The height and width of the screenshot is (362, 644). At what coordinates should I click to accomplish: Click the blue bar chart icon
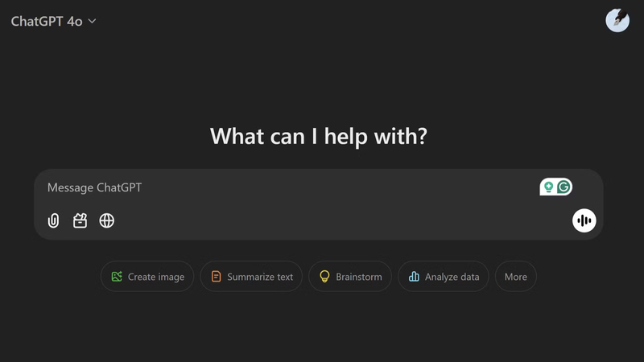click(414, 277)
